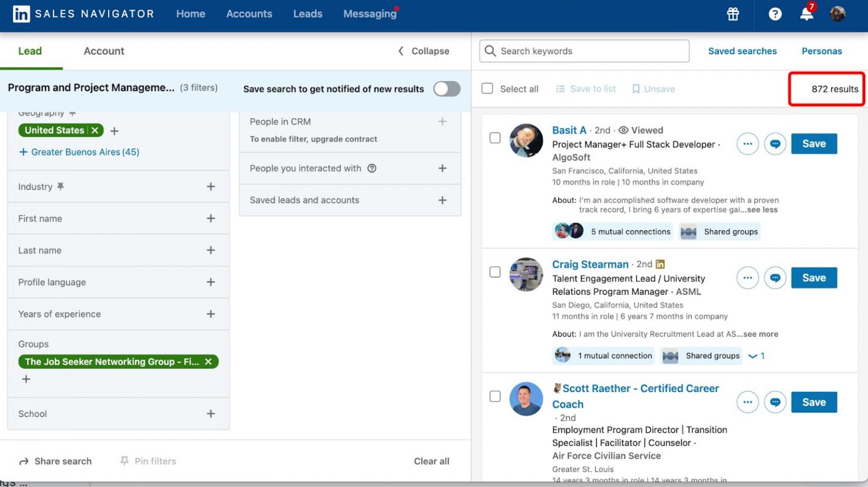Save Craig Stearman as a lead
Viewport: 868px width, 487px height.
tap(814, 278)
